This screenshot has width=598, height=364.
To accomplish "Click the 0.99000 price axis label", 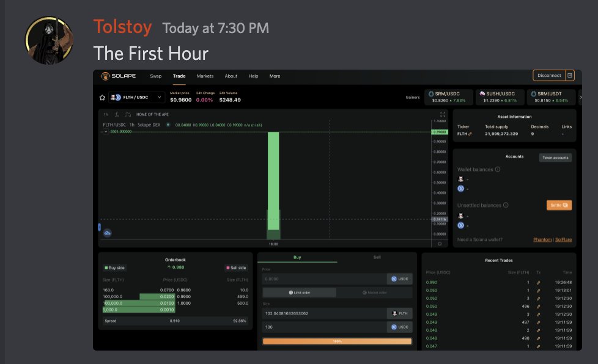I will point(440,132).
